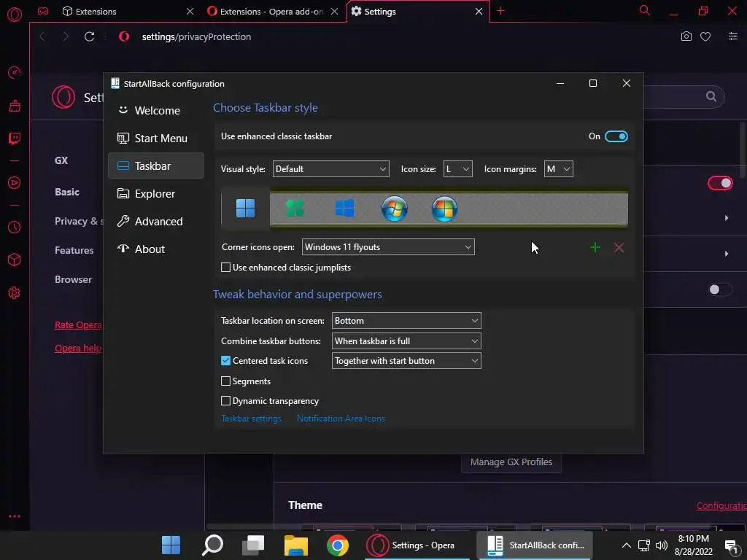This screenshot has width=747, height=560.
Task: Open the Taskbar settings link
Action: click(x=251, y=419)
